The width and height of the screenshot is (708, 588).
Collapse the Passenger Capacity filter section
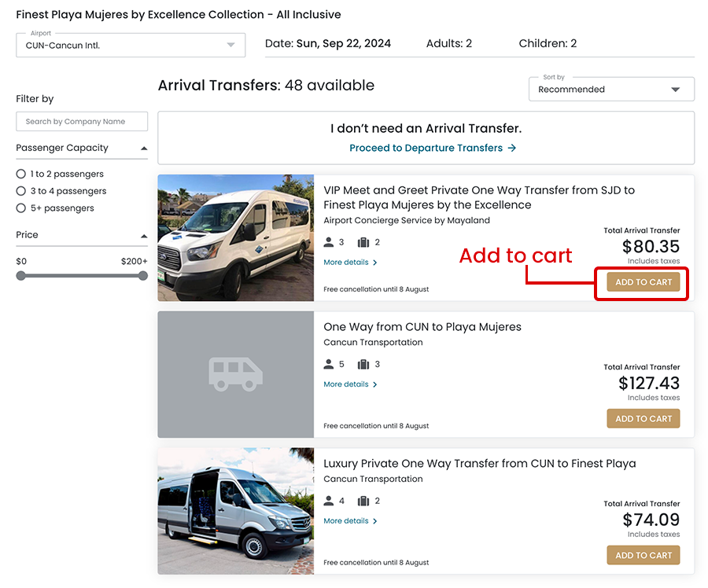pos(144,148)
